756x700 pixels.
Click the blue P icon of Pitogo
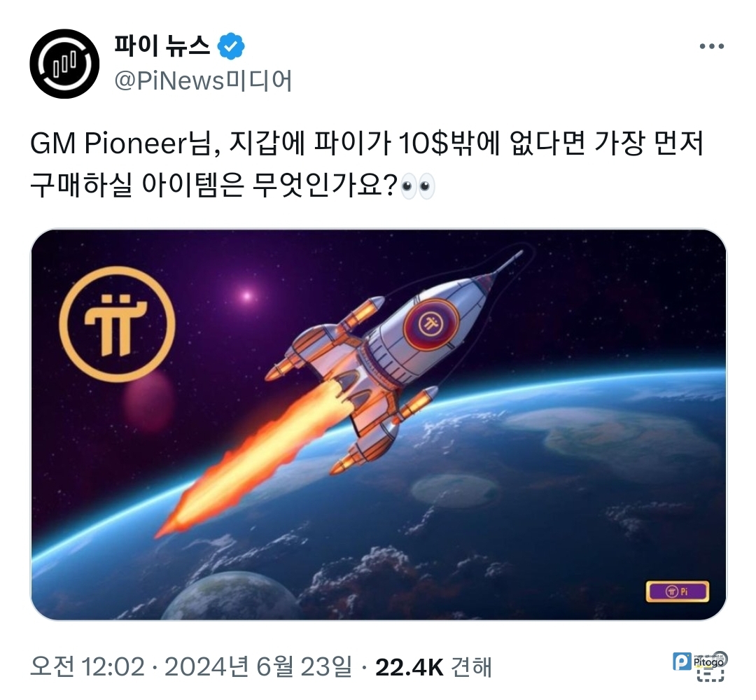pyautogui.click(x=682, y=661)
